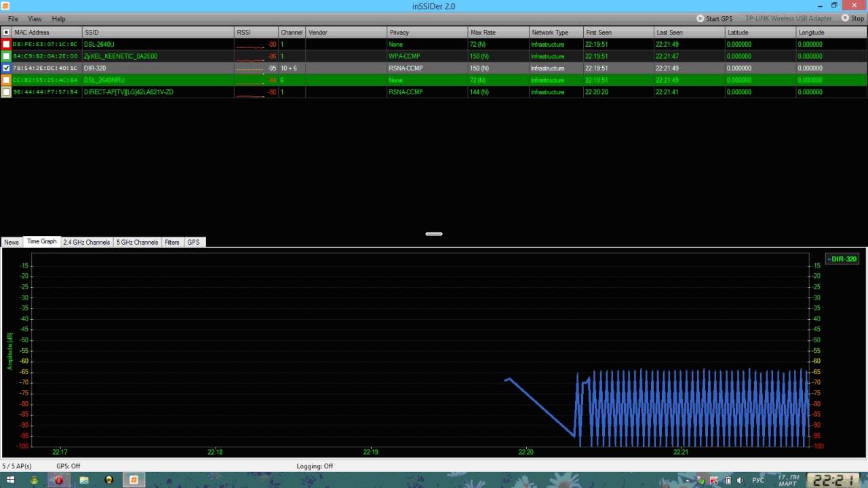The width and height of the screenshot is (868, 488).
Task: Sort by the Max Rate column header
Action: click(499, 32)
